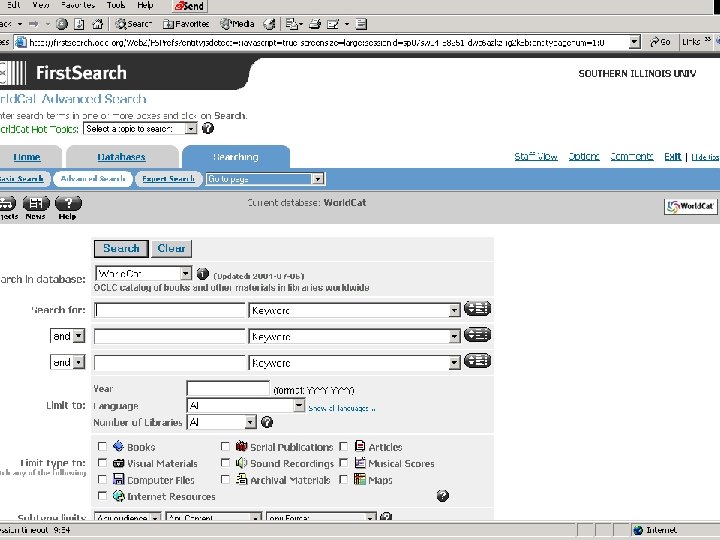Click the Comments link
Screen dimensions: 720x540
(632, 157)
